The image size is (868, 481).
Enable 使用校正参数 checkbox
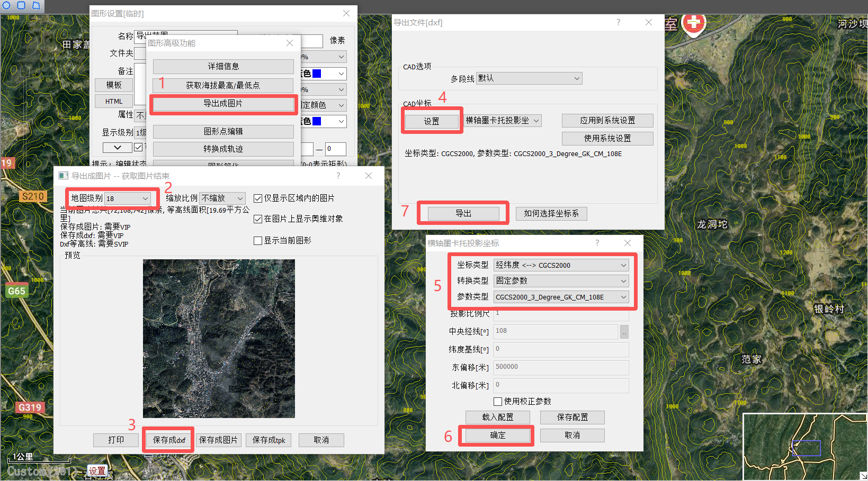tap(498, 402)
